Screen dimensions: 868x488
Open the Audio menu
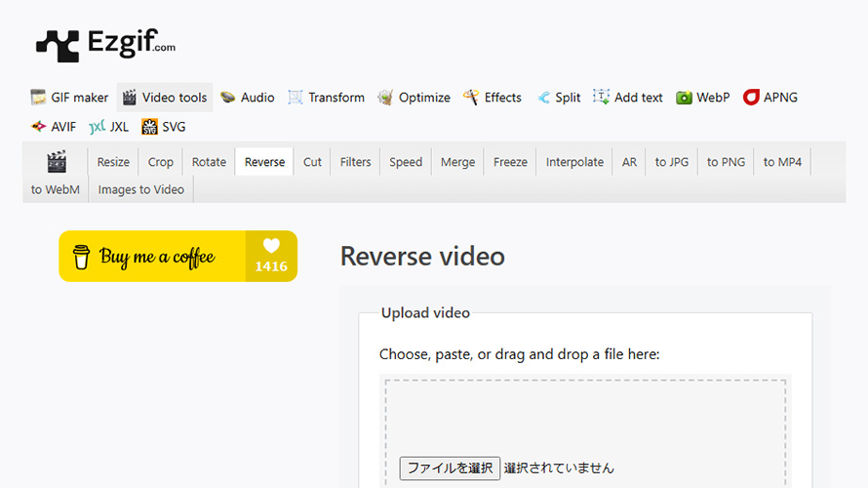tap(248, 98)
